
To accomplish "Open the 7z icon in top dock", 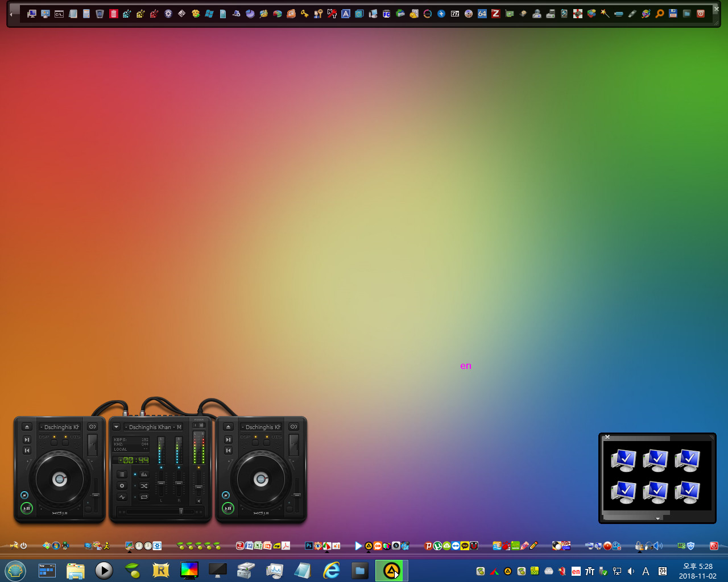I will coord(455,14).
